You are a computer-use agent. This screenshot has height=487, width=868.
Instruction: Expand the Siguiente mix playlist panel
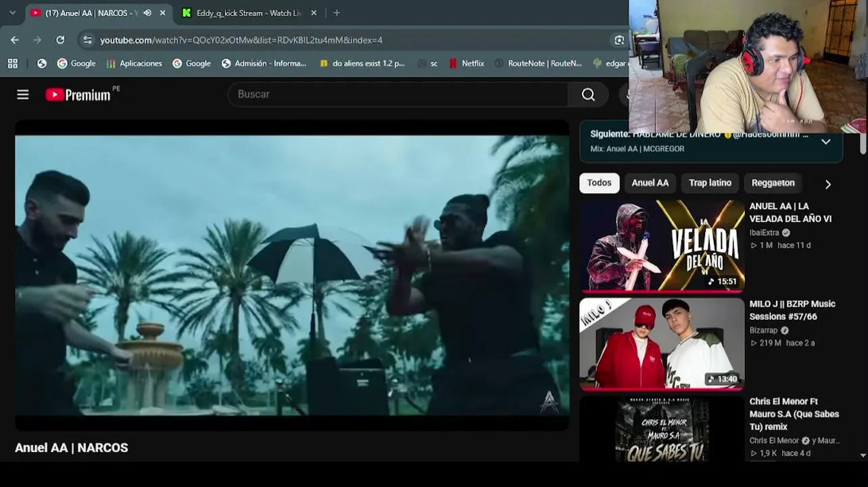tap(825, 142)
